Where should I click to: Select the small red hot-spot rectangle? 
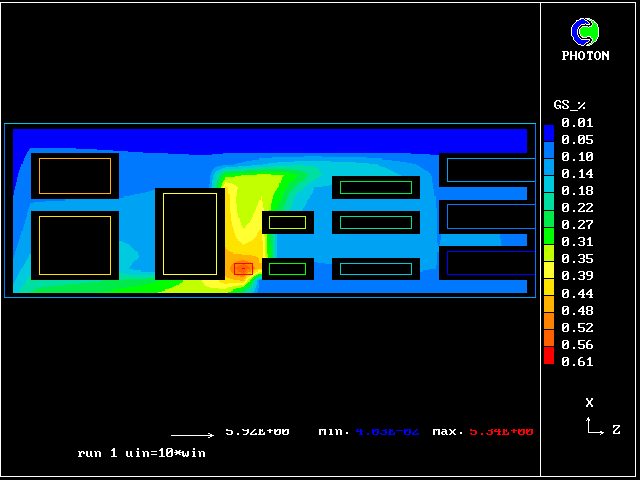[x=243, y=268]
